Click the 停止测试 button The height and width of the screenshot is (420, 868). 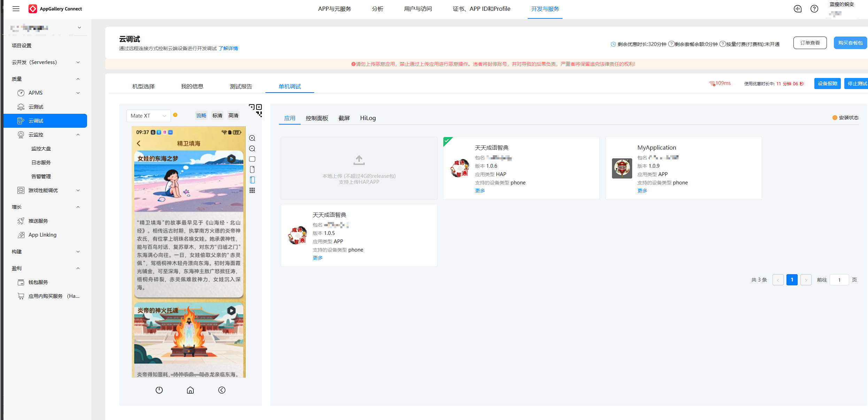(x=857, y=84)
